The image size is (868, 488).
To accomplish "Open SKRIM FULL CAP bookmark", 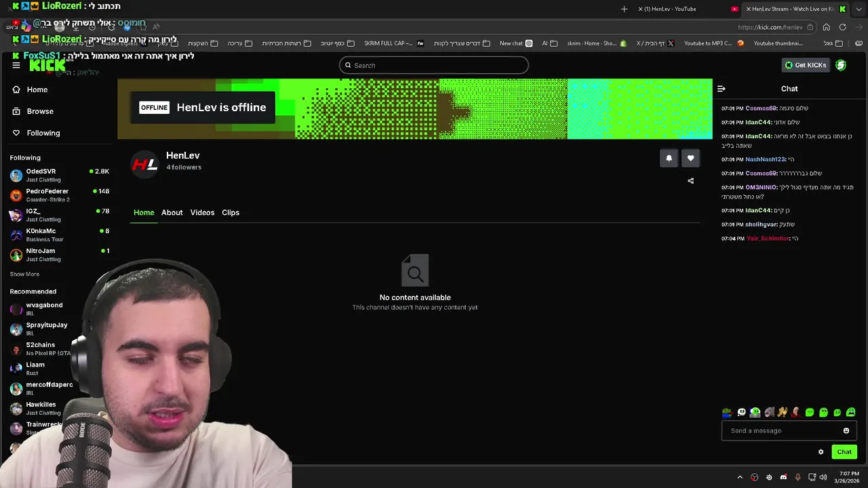I will [394, 43].
